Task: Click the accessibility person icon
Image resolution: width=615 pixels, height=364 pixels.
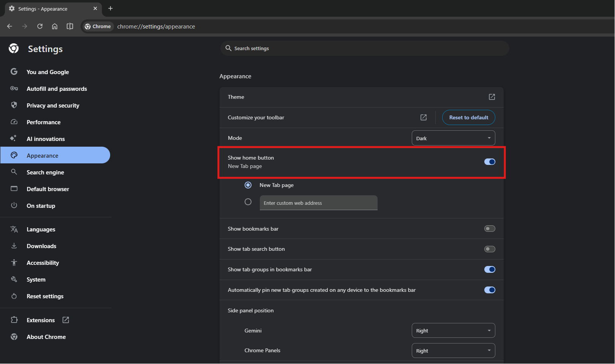Action: (x=14, y=263)
